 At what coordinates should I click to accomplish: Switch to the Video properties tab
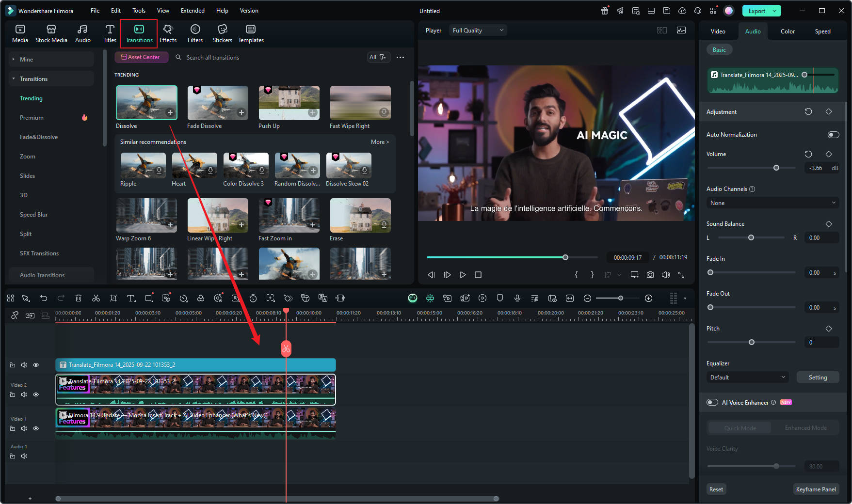coord(718,31)
